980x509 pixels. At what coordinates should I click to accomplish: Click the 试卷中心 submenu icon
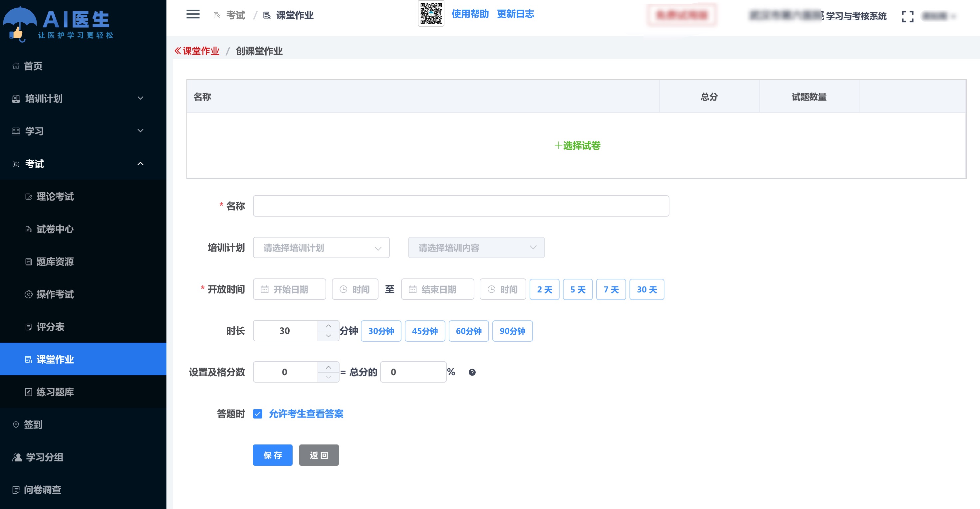(x=29, y=229)
